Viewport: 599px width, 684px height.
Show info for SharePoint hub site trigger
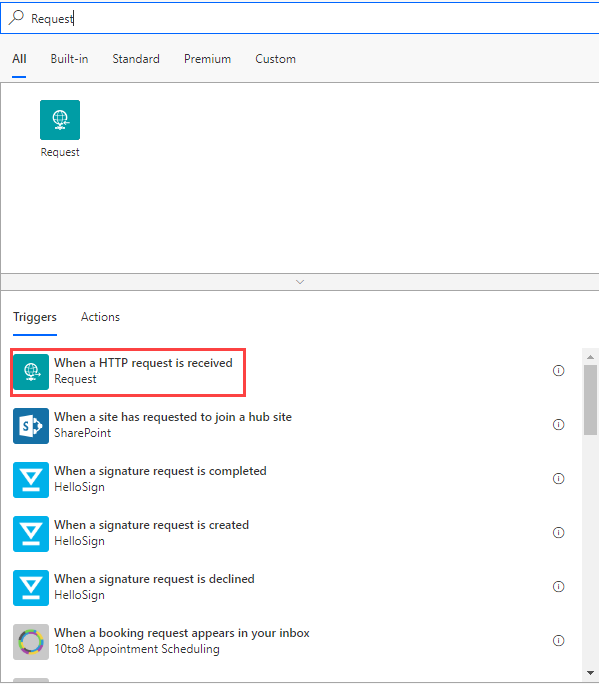coord(558,425)
